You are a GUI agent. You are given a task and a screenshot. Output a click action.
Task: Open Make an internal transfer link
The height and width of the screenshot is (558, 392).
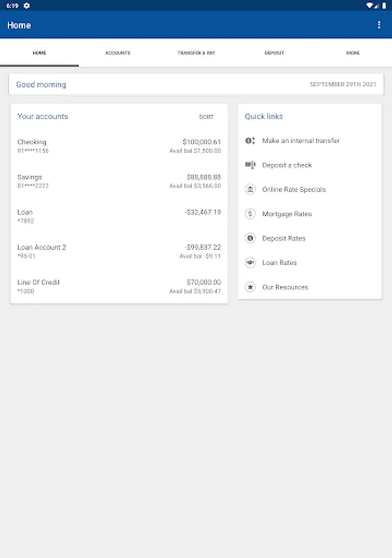click(x=300, y=141)
